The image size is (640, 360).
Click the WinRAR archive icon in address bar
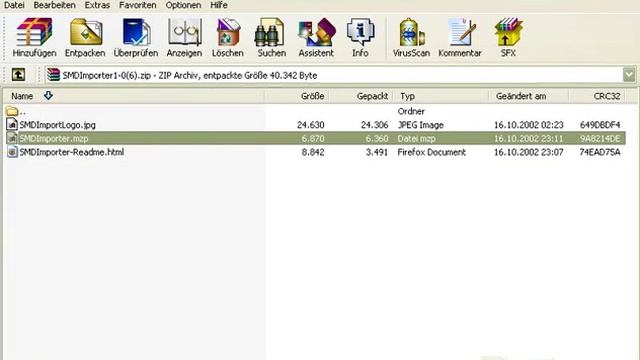53,75
